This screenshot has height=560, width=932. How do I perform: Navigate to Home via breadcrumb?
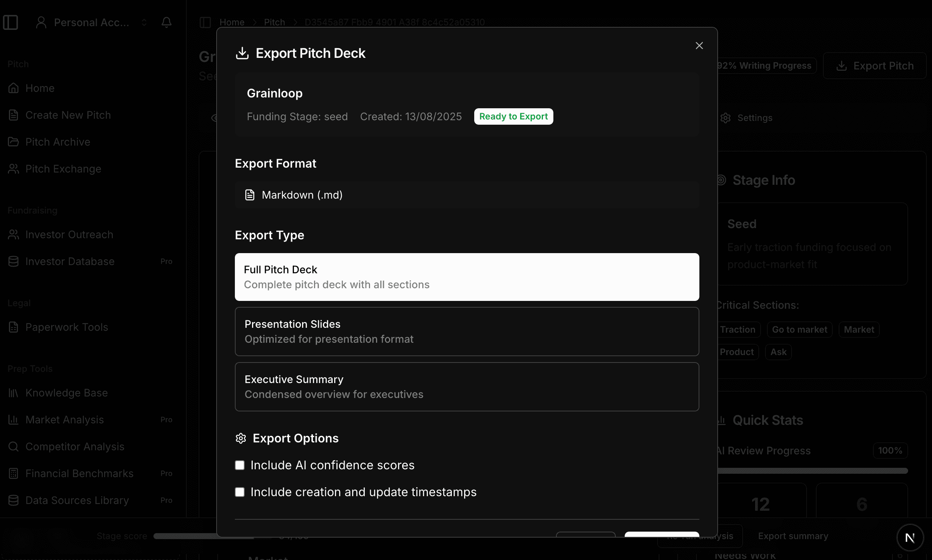point(232,22)
